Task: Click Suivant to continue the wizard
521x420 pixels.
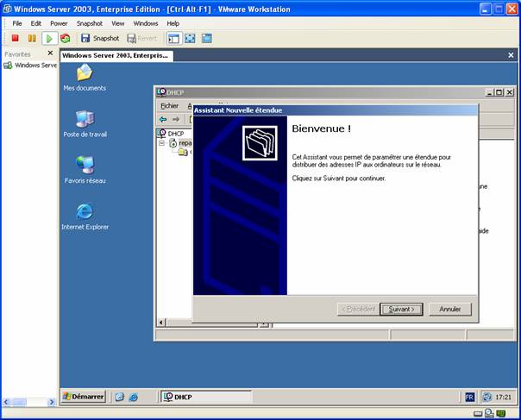Action: pyautogui.click(x=401, y=310)
